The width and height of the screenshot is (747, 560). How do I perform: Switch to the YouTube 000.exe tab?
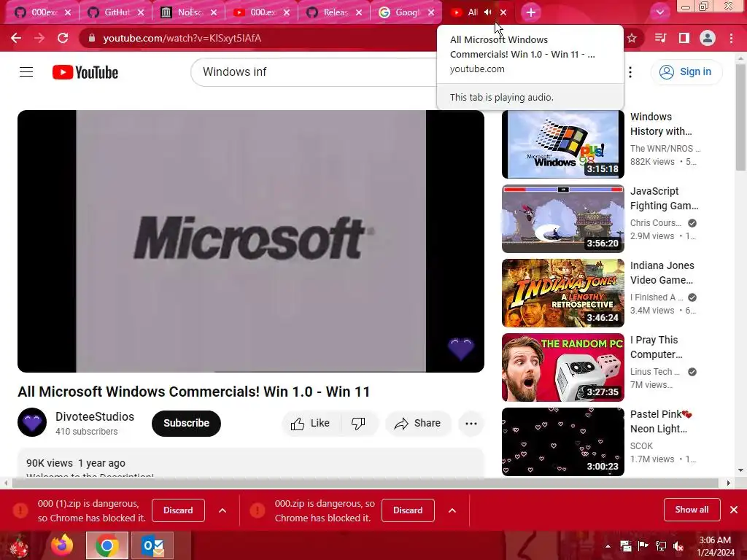262,12
